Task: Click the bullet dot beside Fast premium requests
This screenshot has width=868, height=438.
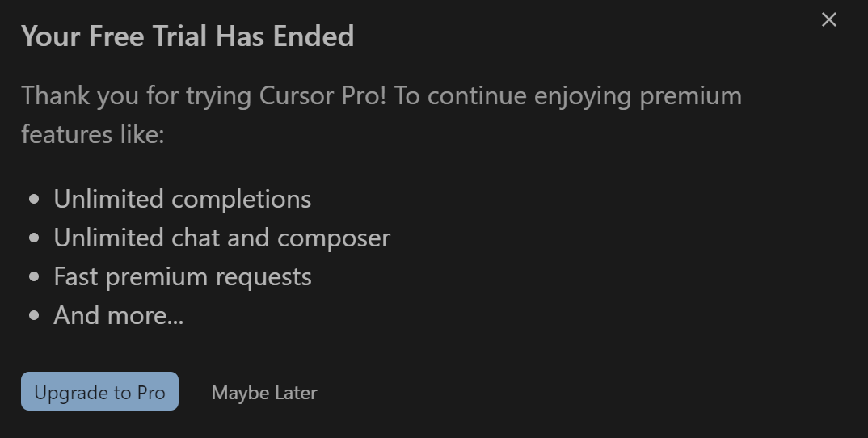Action: pos(34,277)
